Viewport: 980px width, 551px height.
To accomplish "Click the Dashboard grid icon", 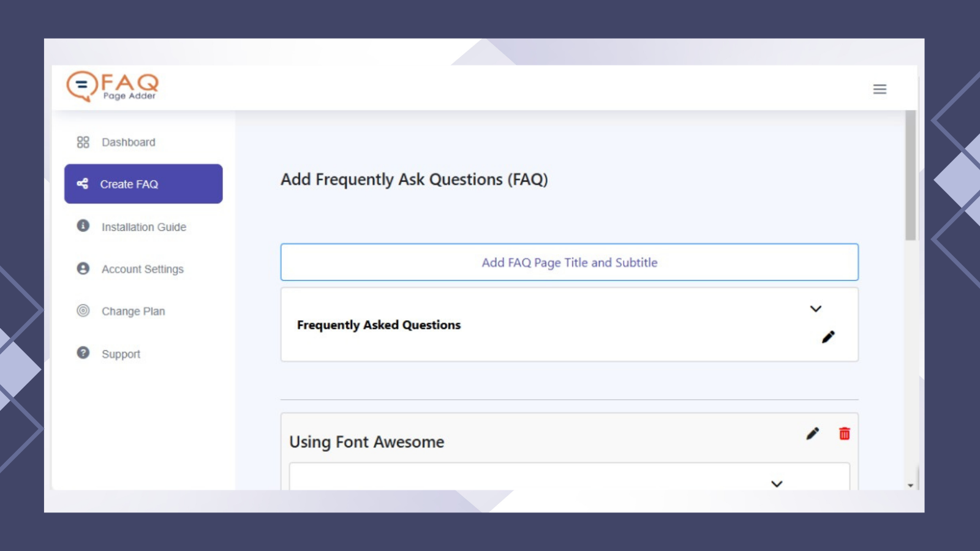I will [x=83, y=142].
